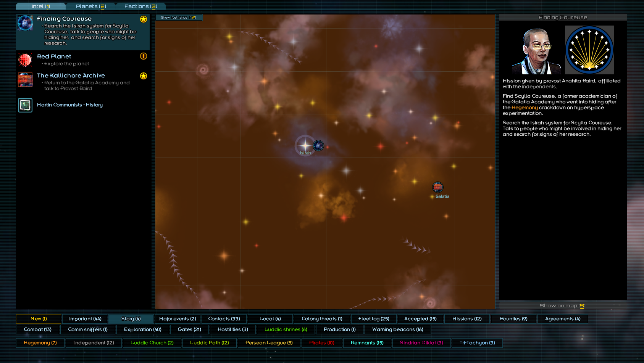Click the Coureuse portrait marker beside Isirah
Screen dimensions: 644x363
pyautogui.click(x=318, y=145)
